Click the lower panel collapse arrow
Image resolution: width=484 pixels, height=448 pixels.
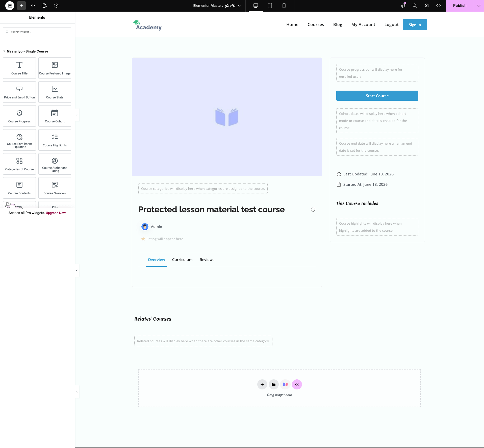[77, 392]
